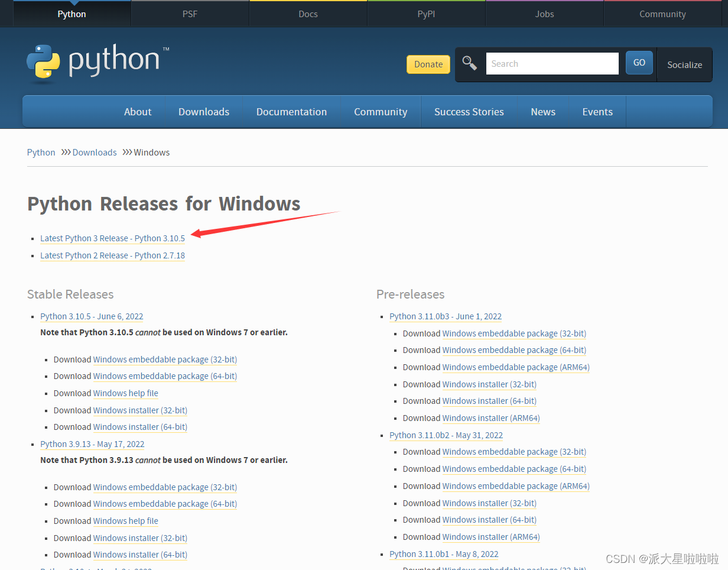
Task: Open Latest Python 3 Release - Python 3.10.5
Action: tap(112, 238)
